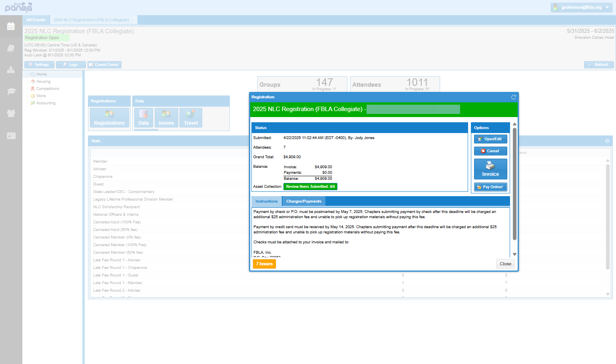Open the calendar events icon in sidebar
The image size is (616, 364).
[x=11, y=26]
